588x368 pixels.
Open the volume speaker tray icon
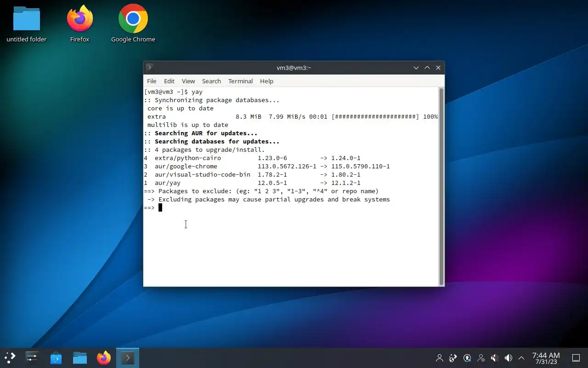pos(509,358)
